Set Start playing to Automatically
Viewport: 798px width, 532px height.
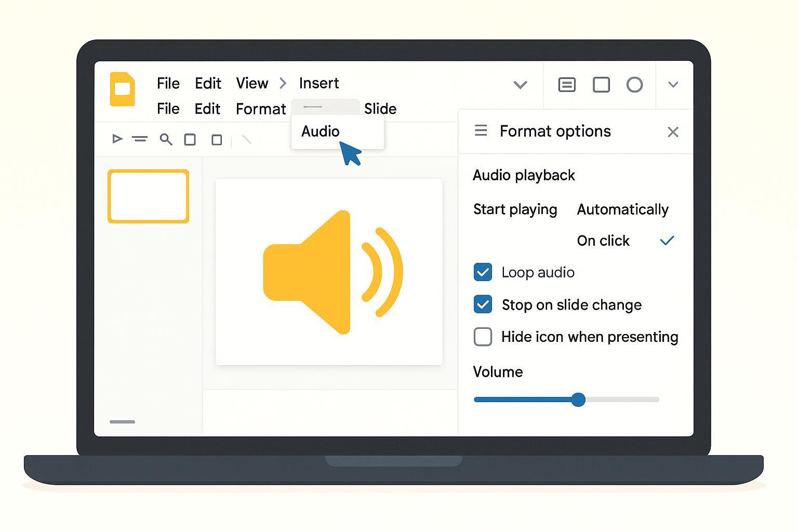pos(622,209)
